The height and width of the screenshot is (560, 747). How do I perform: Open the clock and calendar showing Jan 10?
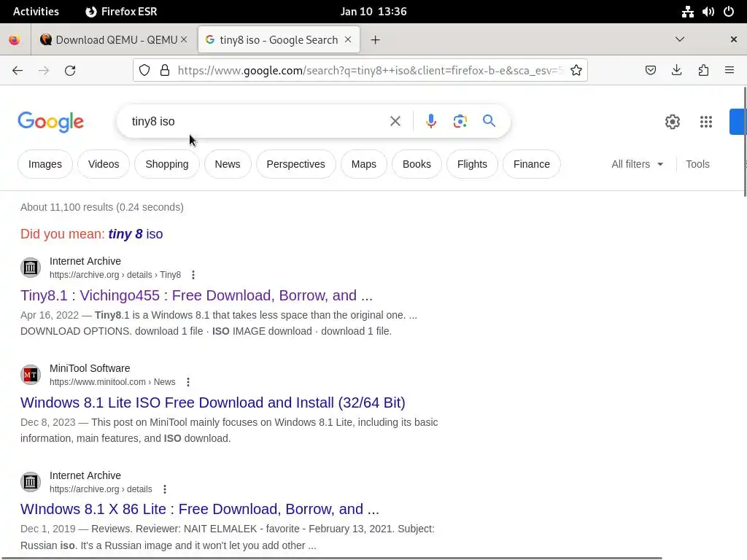pyautogui.click(x=373, y=12)
